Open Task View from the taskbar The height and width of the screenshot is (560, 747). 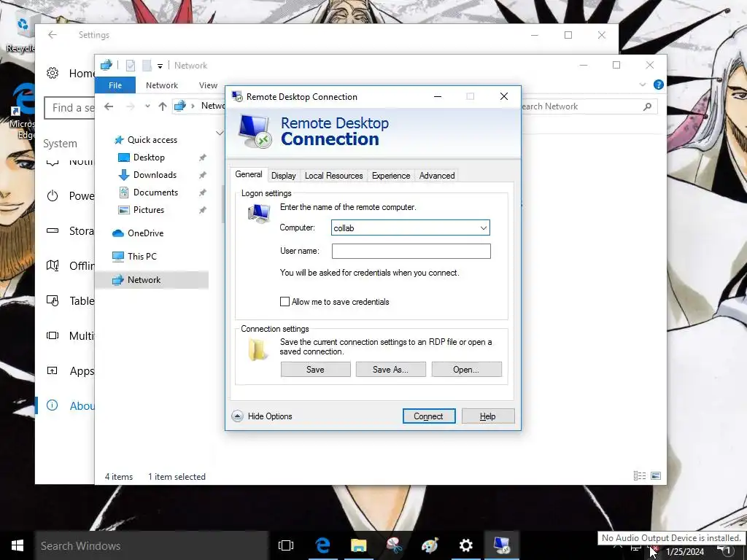pos(286,545)
